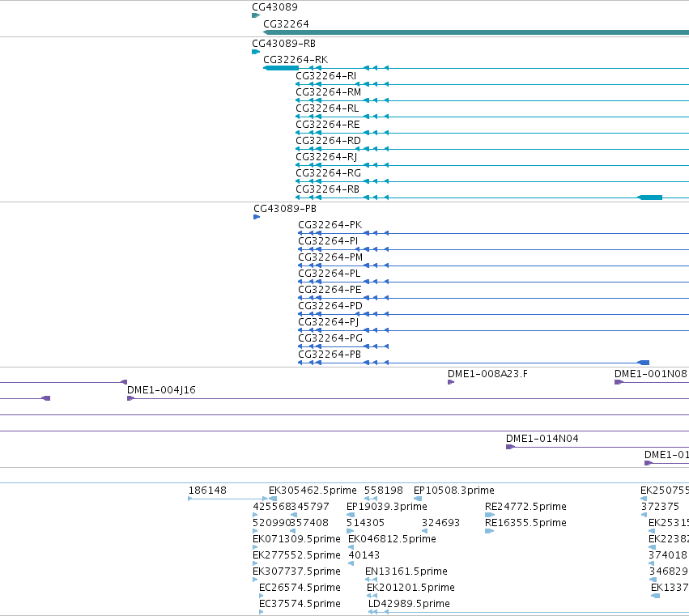Click the EK305462.5prime arrow glyph

(x=272, y=499)
